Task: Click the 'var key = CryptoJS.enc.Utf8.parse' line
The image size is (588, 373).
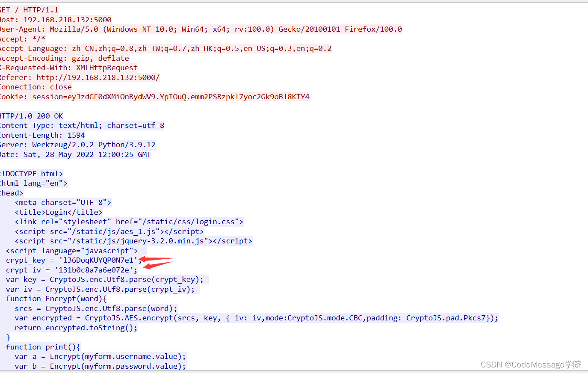Action: (105, 279)
